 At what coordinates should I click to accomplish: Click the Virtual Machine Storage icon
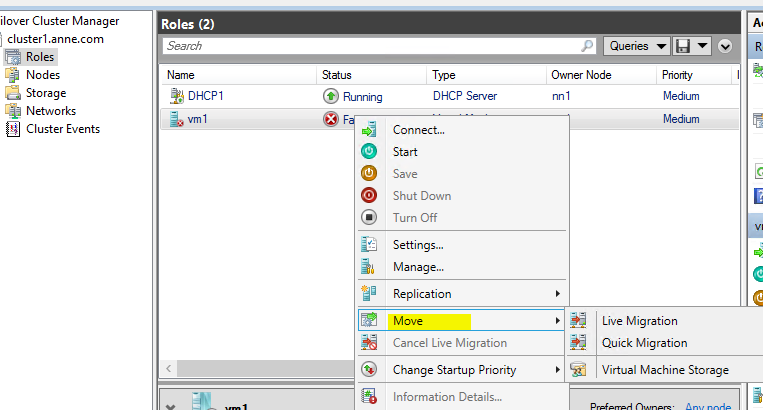tap(578, 370)
